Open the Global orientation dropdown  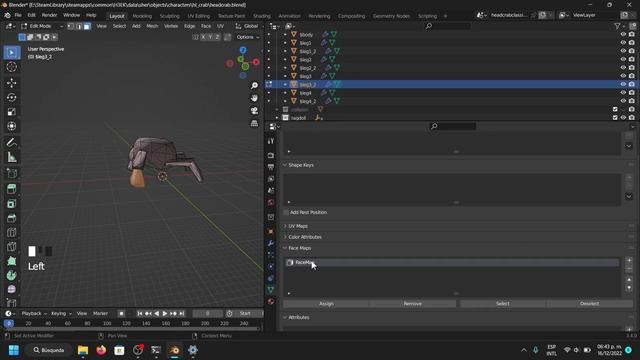point(247,26)
